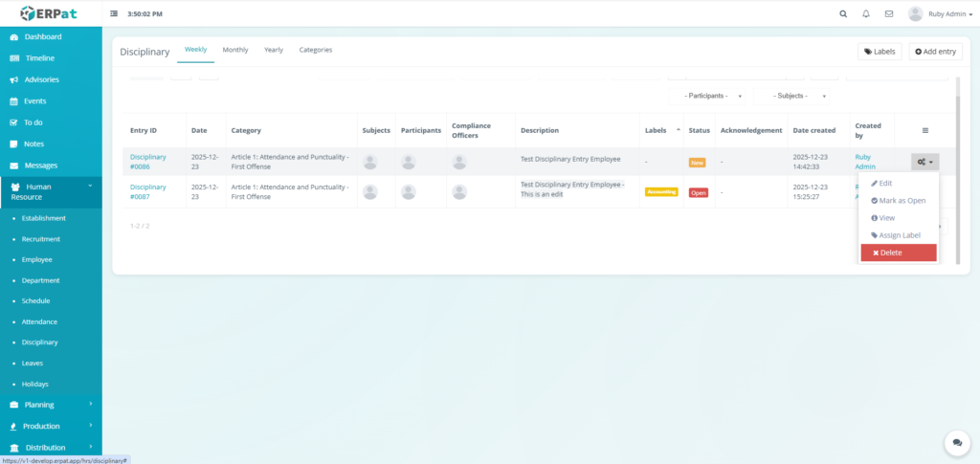The image size is (980, 464).
Task: Choose Mark as Open in action menu
Action: click(x=898, y=201)
